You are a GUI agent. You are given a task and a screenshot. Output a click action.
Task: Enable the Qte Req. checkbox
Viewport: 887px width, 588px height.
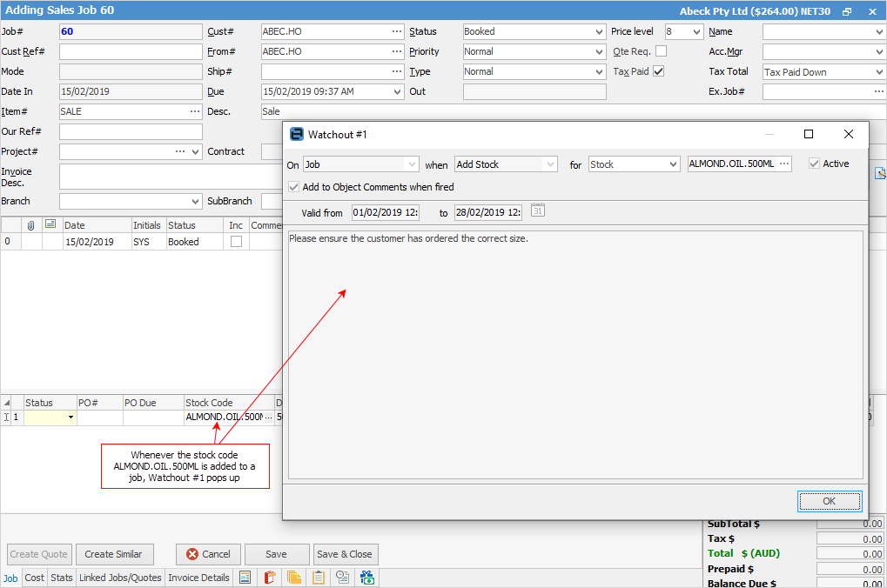coord(662,51)
